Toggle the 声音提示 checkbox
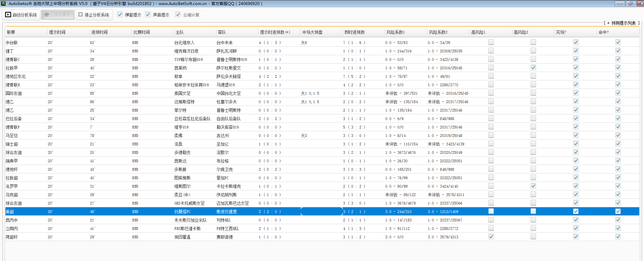Screen dimensions: 644x261 (148, 15)
